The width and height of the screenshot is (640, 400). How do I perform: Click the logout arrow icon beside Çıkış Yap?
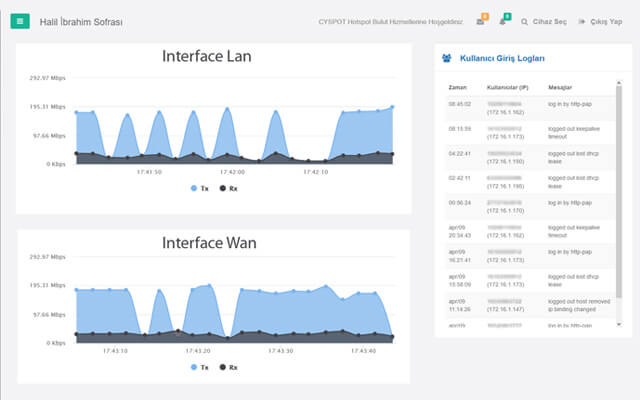coord(580,21)
